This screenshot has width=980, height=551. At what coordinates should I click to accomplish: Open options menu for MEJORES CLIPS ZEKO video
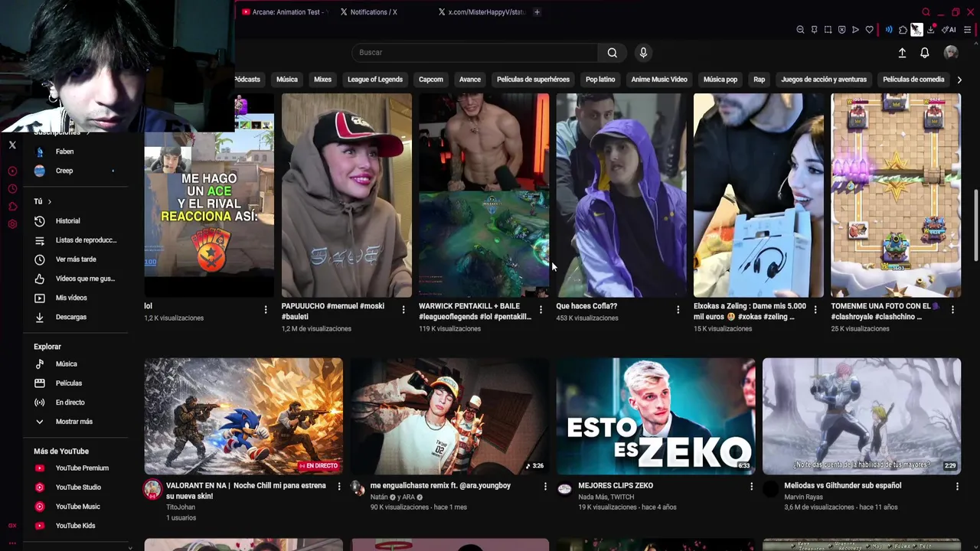pos(751,487)
